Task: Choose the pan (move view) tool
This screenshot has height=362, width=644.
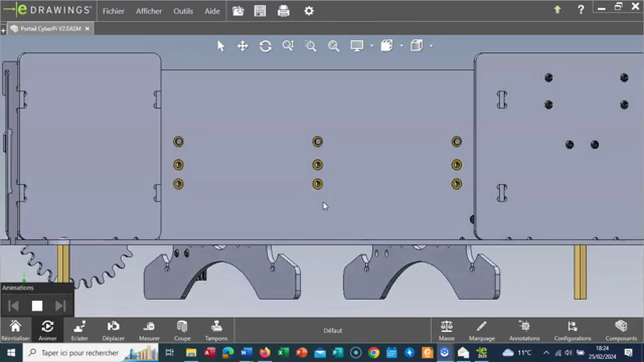Action: coord(243,46)
